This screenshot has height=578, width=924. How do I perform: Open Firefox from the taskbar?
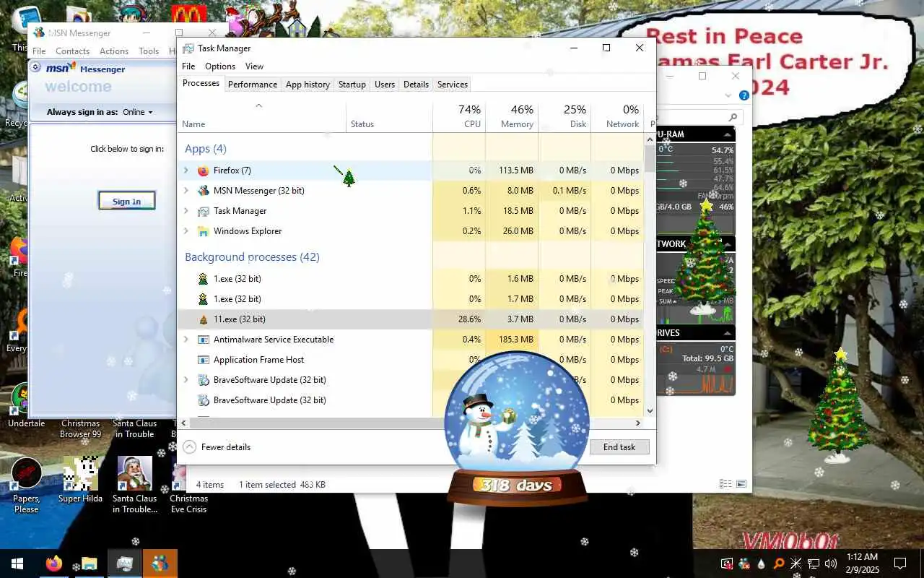pyautogui.click(x=54, y=564)
